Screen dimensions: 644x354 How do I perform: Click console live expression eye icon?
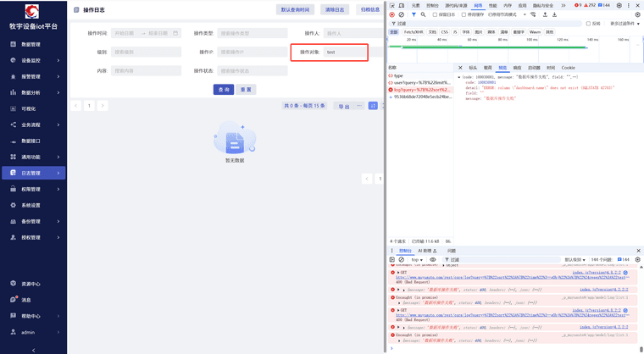[432, 259]
